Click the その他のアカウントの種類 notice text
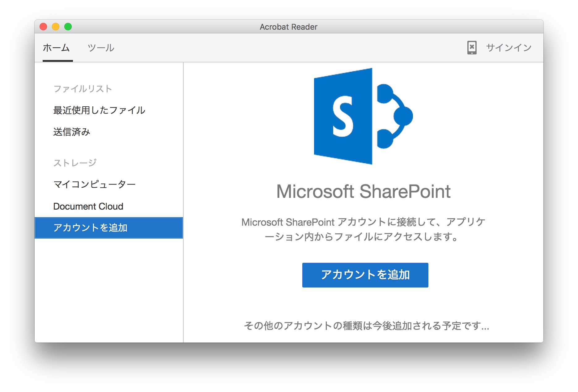578x392 pixels. coord(367,326)
